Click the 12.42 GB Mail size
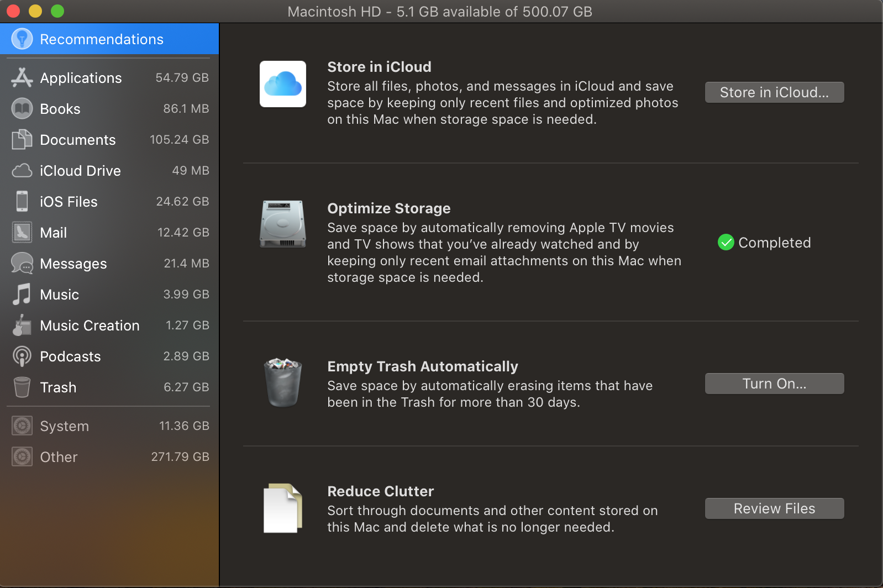Screen dimensions: 883x588 [183, 233]
